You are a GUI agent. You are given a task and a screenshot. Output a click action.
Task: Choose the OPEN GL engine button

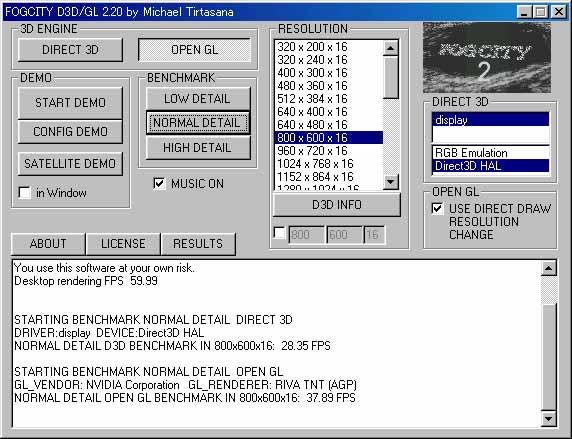(x=194, y=50)
